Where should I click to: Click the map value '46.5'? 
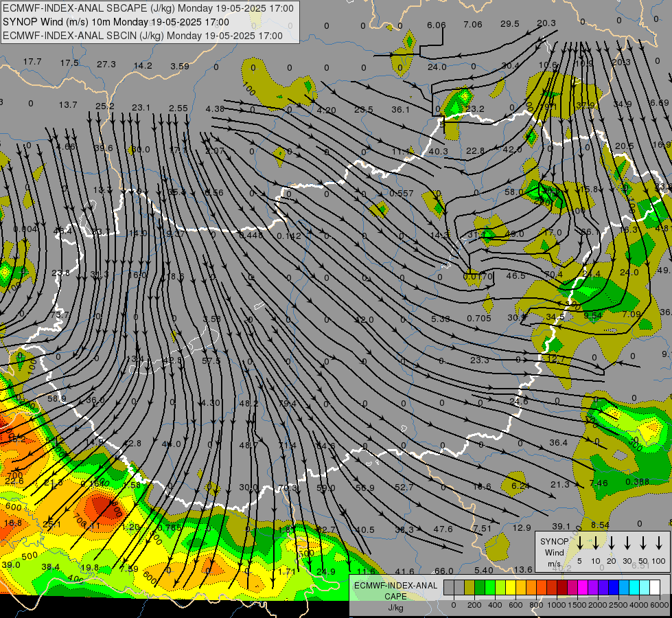(515, 276)
